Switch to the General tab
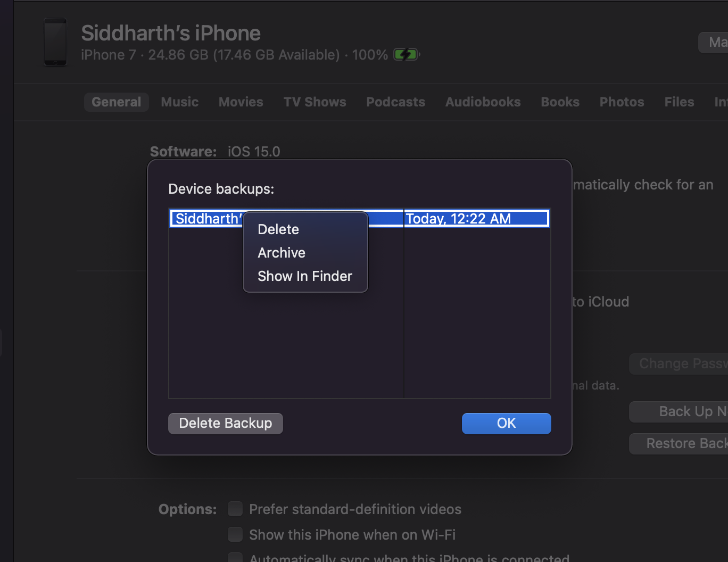Viewport: 728px width, 562px height. pyautogui.click(x=117, y=102)
